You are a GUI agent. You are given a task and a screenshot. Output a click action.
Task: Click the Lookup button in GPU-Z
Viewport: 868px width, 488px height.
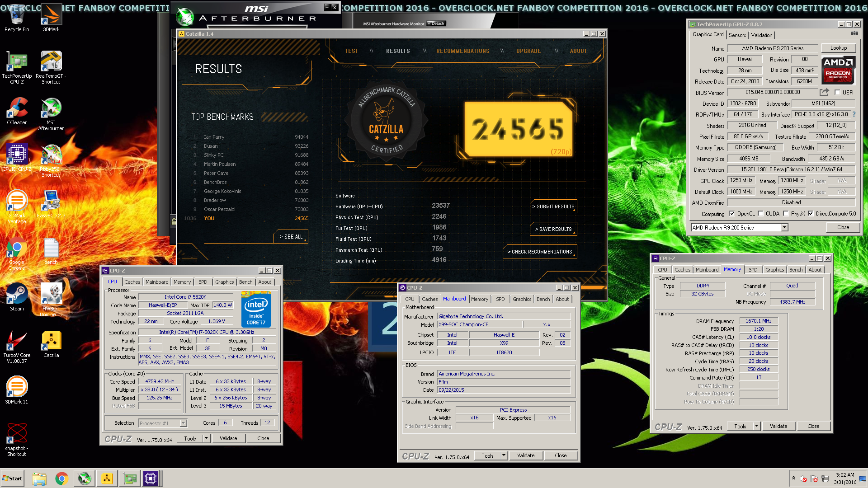tap(838, 48)
